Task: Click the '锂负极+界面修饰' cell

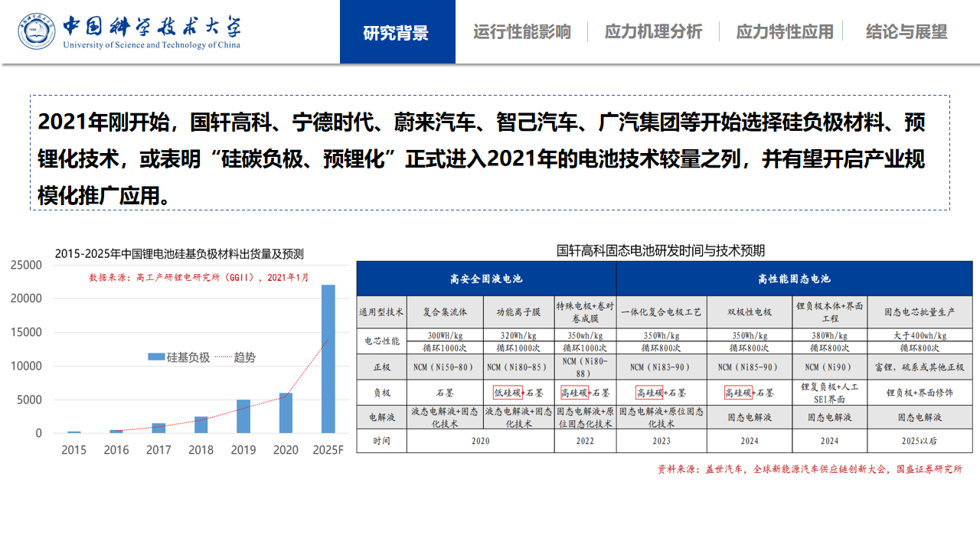Action: click(x=920, y=393)
